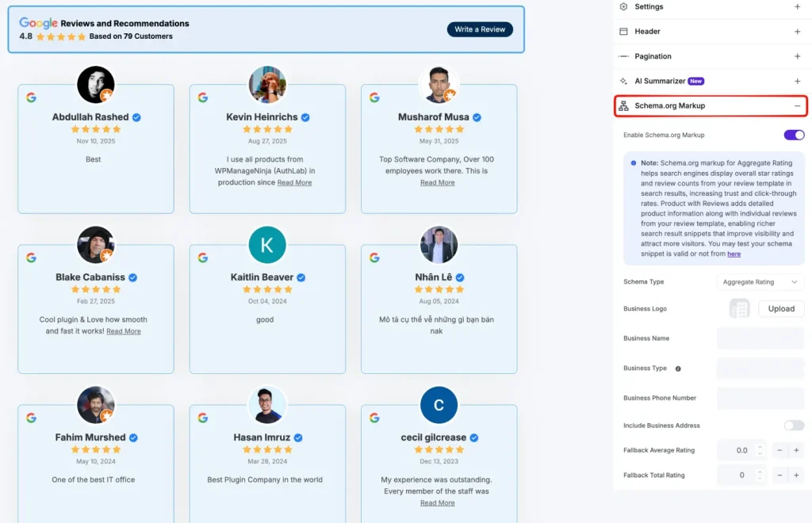Click Google icon on Fahim Murshed card

click(x=32, y=418)
